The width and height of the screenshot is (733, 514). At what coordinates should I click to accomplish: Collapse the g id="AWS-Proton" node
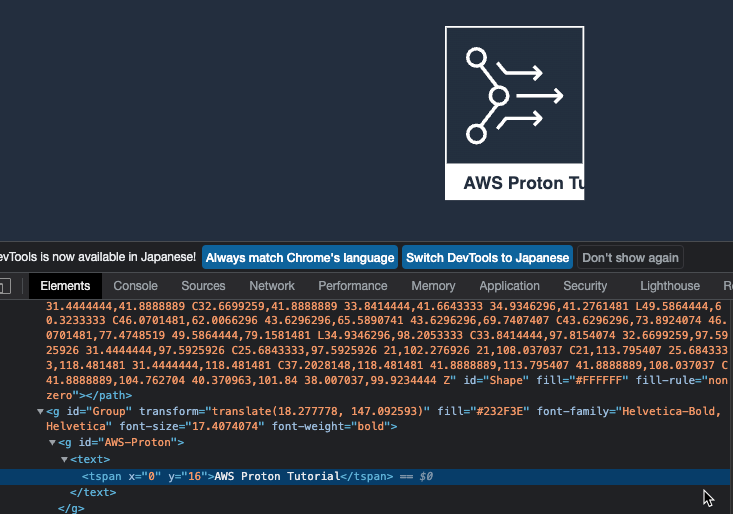click(x=52, y=443)
